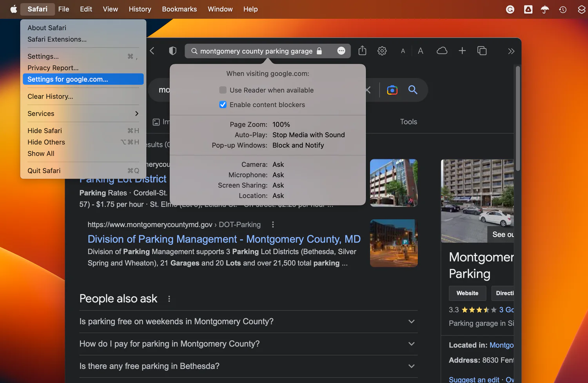Increase text size with large A
Screen dimensions: 588x383
click(x=421, y=51)
